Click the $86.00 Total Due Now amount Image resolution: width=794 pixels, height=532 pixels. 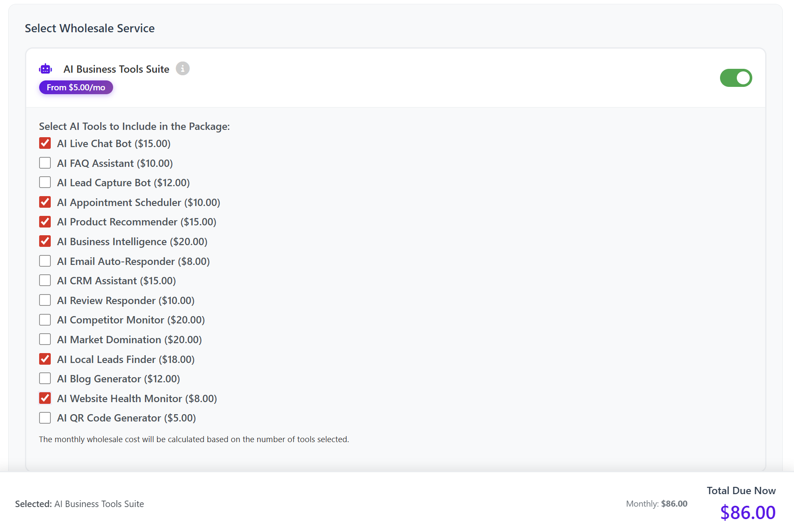[x=748, y=512]
